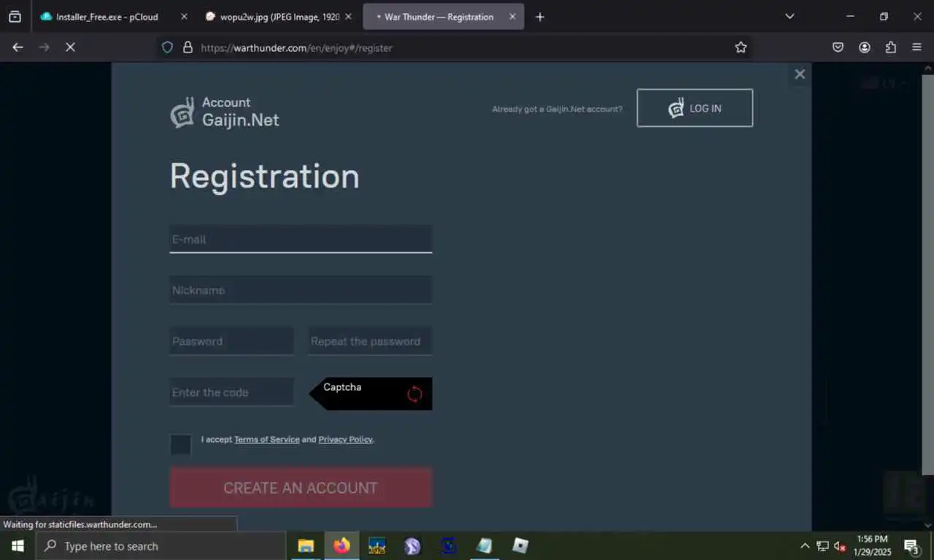
Task: Close the pCloud tab
Action: 183,17
